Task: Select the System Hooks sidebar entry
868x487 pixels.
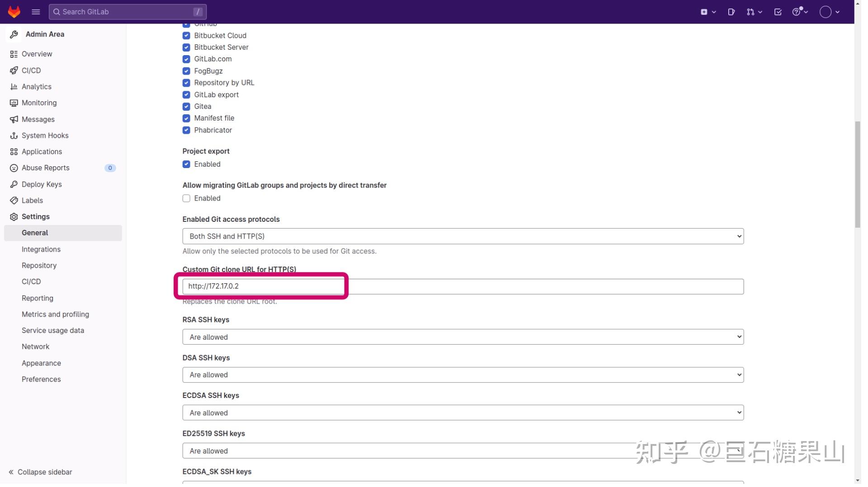Action: [x=45, y=136]
